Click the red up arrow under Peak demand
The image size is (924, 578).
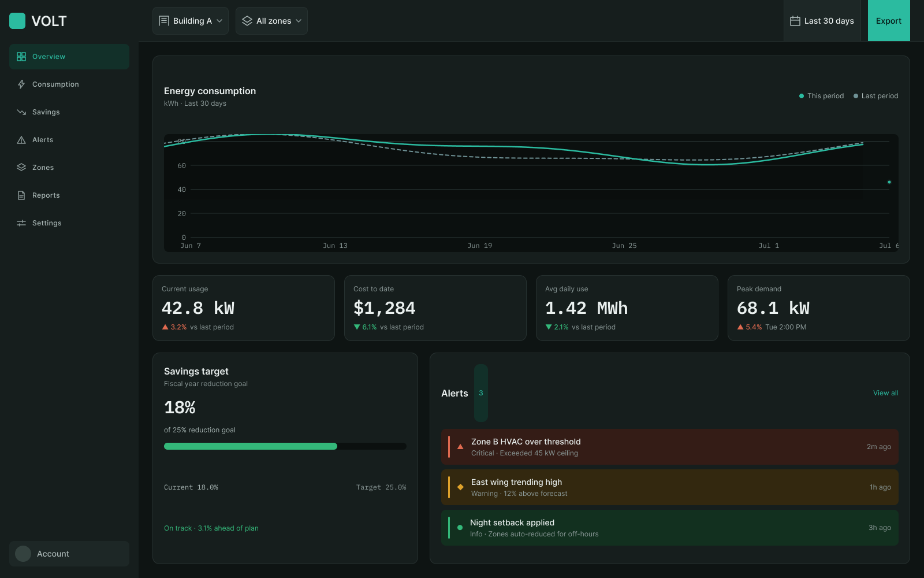tap(740, 327)
